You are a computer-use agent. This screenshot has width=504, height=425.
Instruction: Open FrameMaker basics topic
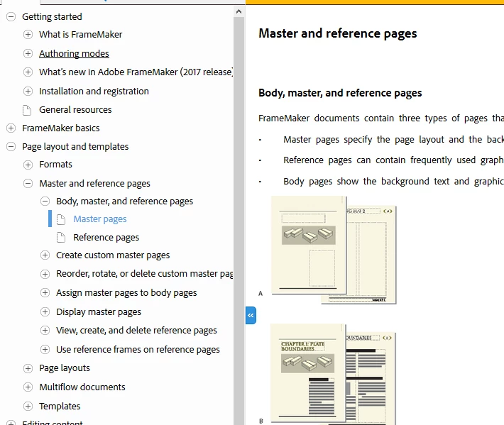point(61,128)
